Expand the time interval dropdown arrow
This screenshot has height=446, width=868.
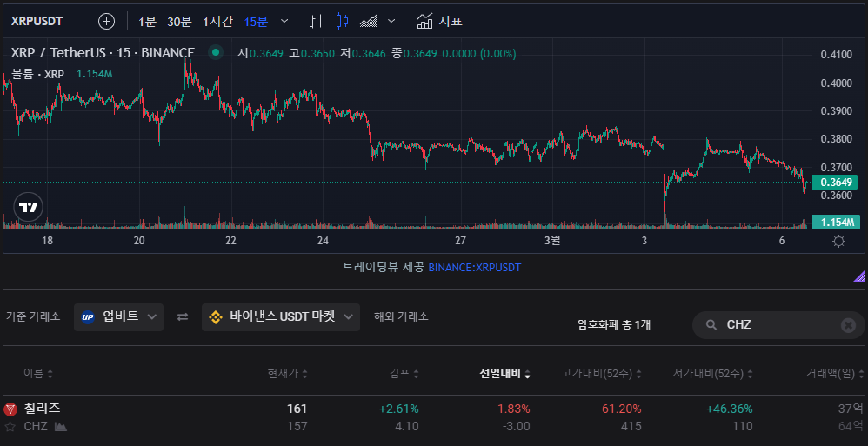(284, 22)
